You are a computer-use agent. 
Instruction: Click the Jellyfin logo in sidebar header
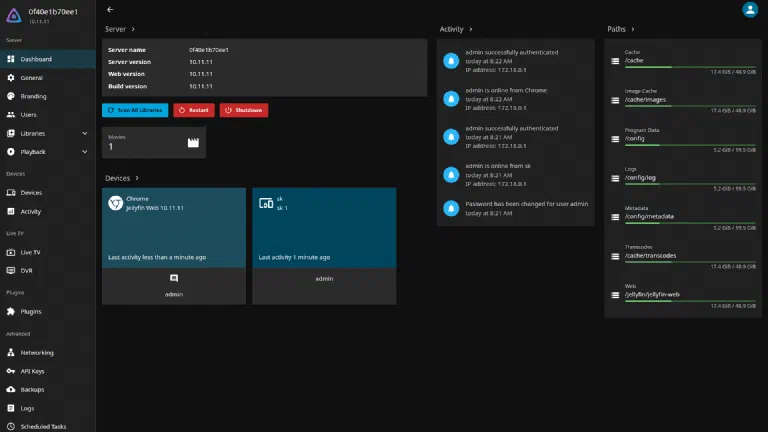[14, 15]
